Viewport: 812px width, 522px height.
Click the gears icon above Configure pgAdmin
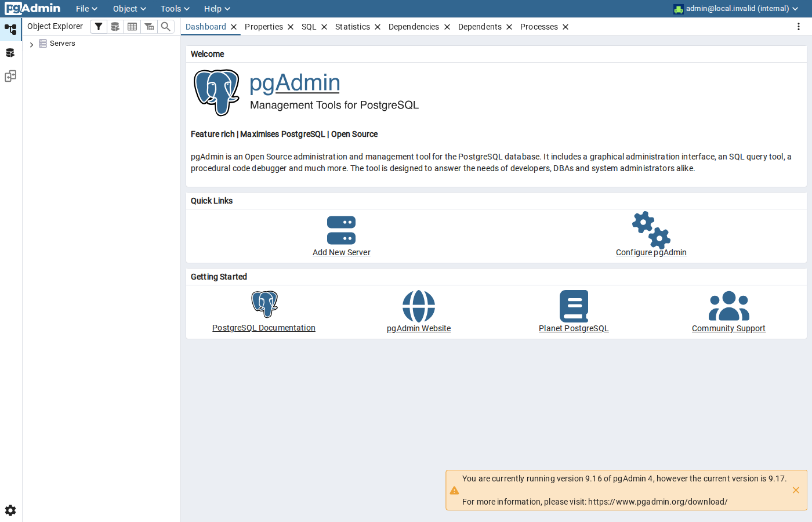click(x=651, y=230)
